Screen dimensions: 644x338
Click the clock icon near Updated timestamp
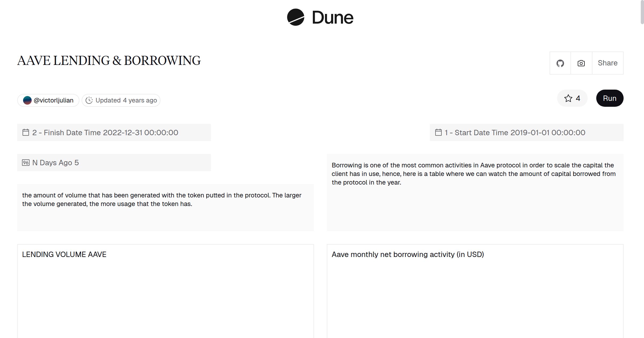[x=89, y=100]
